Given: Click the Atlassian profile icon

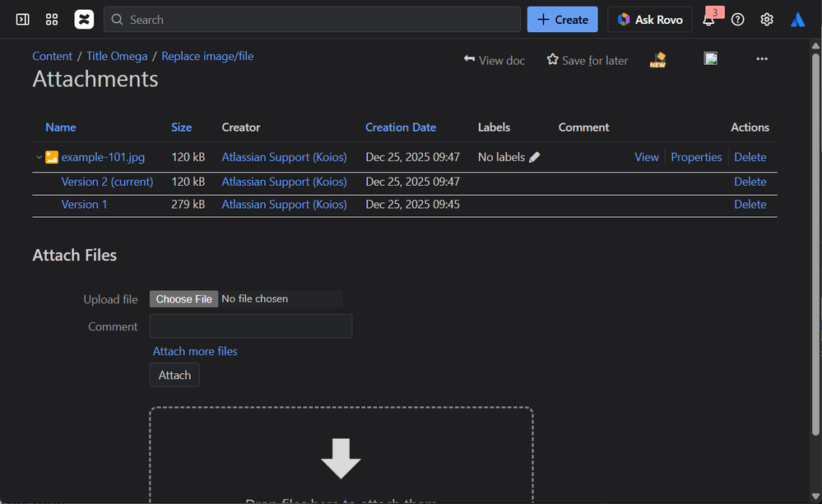Looking at the screenshot, I should pyautogui.click(x=797, y=20).
